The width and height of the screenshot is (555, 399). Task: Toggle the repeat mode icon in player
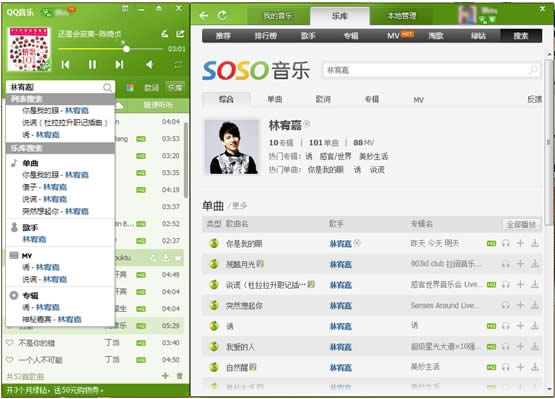[178, 64]
